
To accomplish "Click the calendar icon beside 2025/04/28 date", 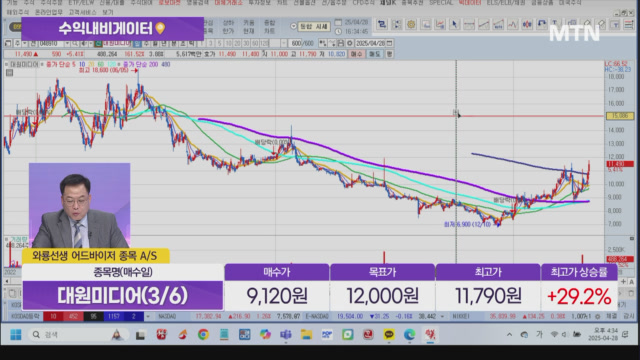I will point(390,43).
